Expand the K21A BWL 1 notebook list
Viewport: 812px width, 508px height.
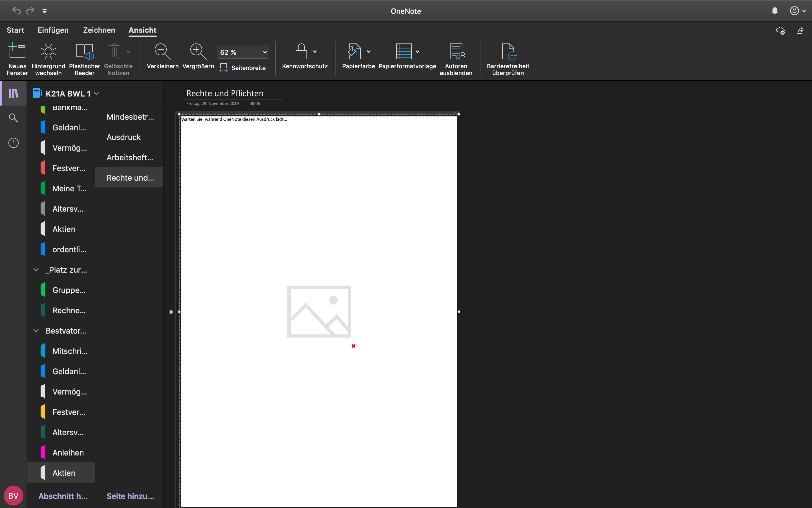(x=97, y=93)
